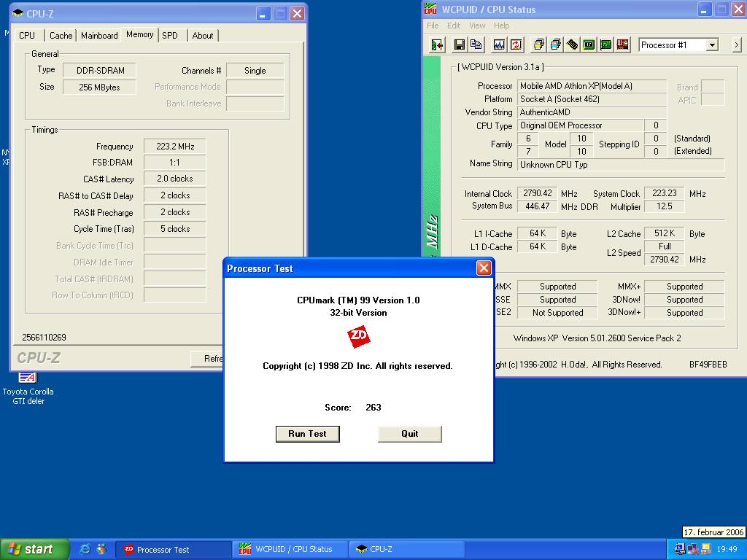The image size is (747, 560).
Task: Click the cyan stacked windows icon in WCPUID
Action: pos(555,45)
